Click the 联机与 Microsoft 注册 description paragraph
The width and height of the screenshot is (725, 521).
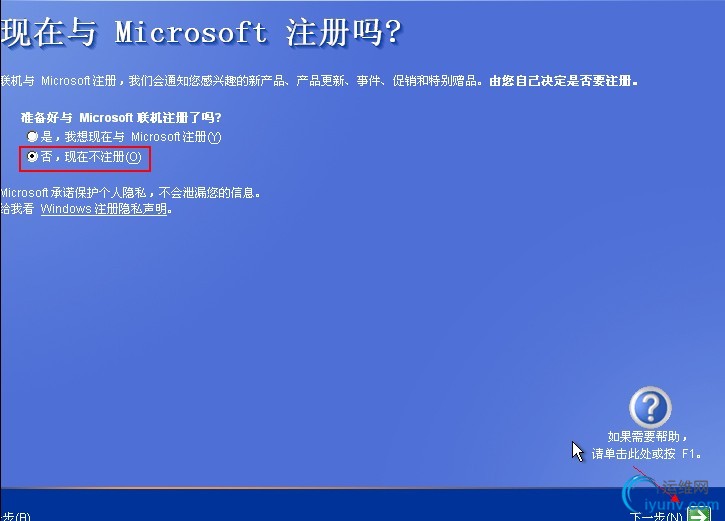[x=319, y=81]
